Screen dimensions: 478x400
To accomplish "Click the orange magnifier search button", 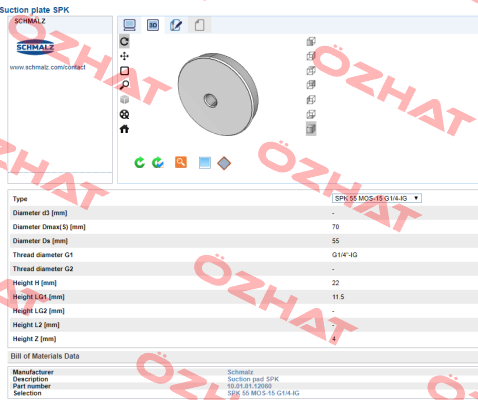I will (181, 162).
